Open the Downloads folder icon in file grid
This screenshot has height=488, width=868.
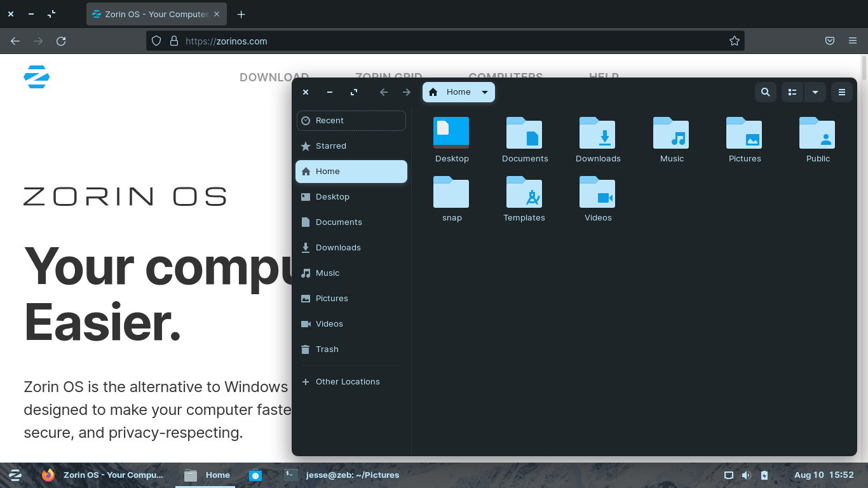pos(597,133)
